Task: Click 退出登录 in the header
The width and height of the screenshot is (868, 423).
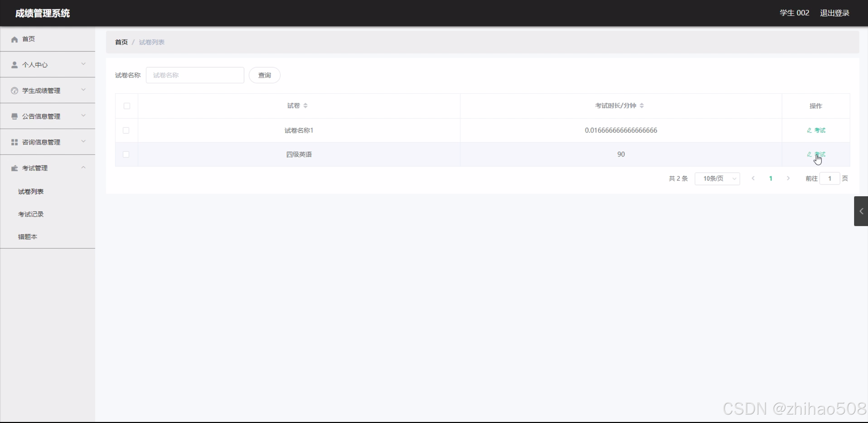Action: 834,13
